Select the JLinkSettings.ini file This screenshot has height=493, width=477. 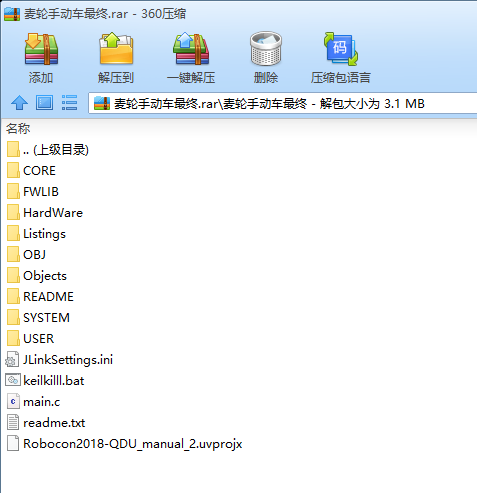[59, 360]
